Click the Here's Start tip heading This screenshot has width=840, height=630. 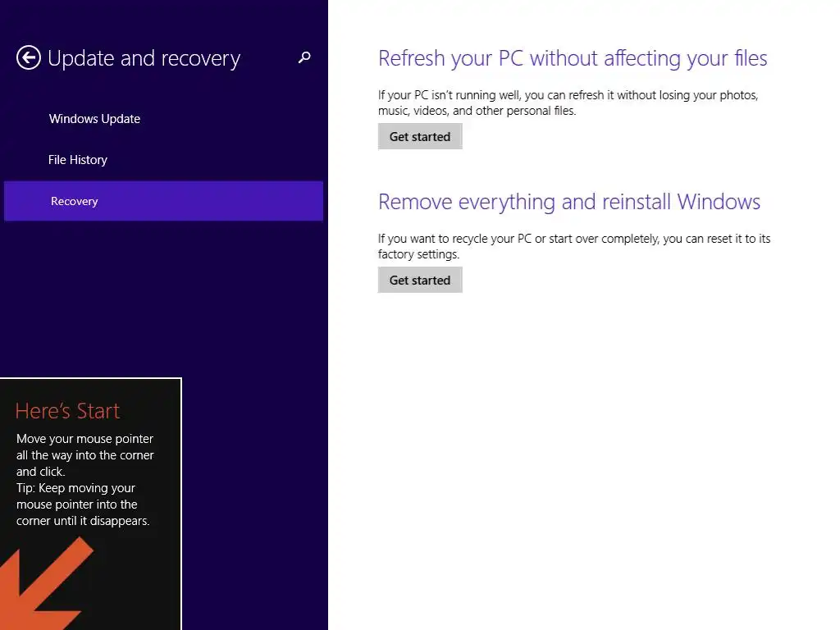pos(67,411)
